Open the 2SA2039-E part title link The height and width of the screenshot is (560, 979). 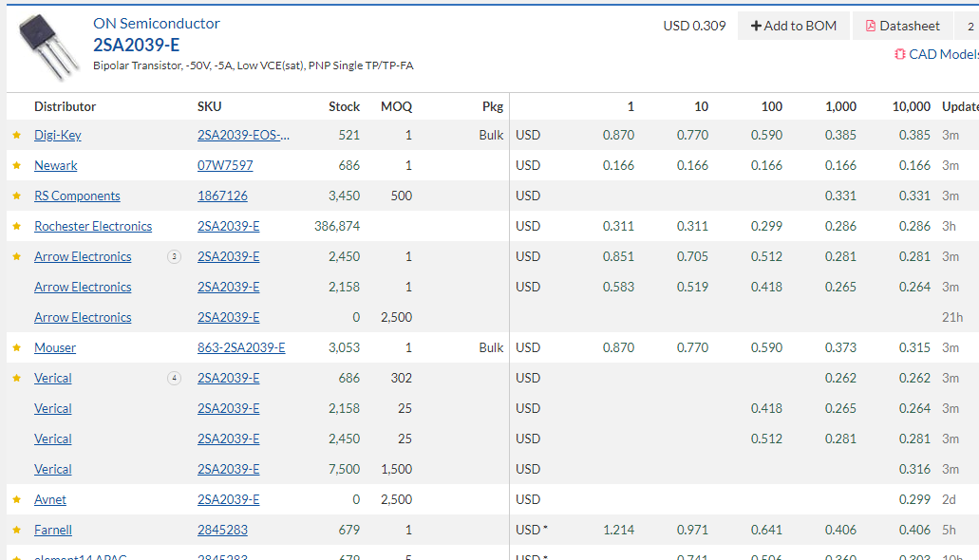click(x=136, y=45)
